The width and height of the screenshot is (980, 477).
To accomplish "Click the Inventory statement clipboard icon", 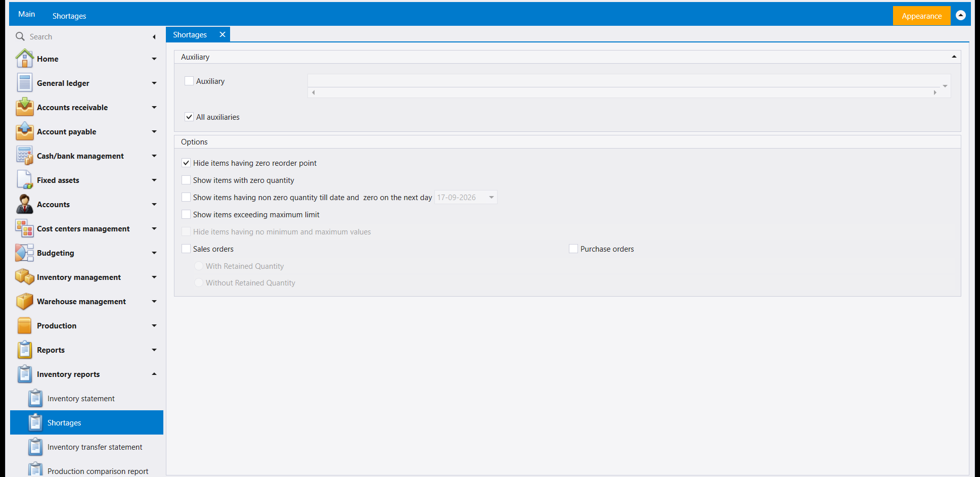I will 35,398.
